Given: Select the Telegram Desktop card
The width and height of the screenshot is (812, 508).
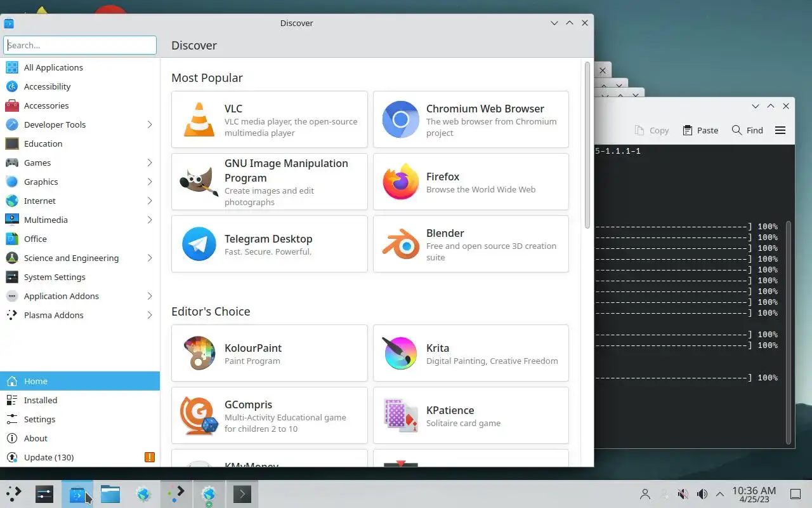Looking at the screenshot, I should click(x=270, y=244).
